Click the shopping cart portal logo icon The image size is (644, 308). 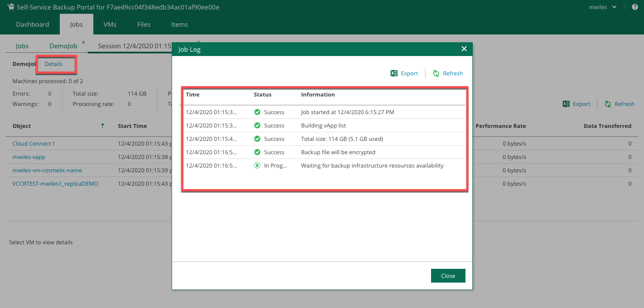(10, 7)
